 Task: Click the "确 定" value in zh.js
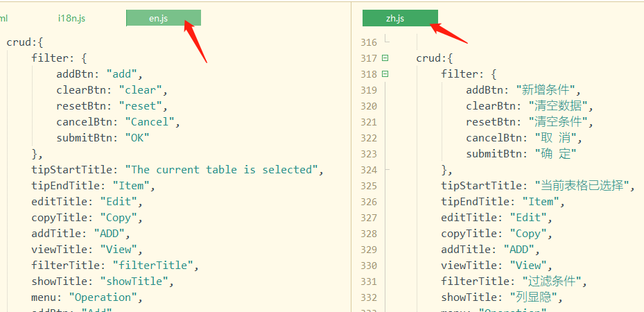tap(555, 154)
